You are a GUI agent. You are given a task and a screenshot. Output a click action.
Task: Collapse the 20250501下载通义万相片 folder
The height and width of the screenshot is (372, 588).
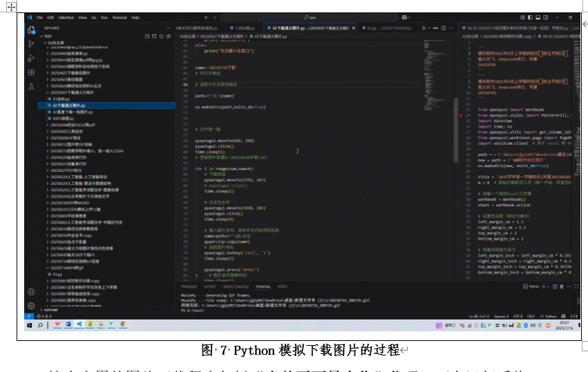71,92
